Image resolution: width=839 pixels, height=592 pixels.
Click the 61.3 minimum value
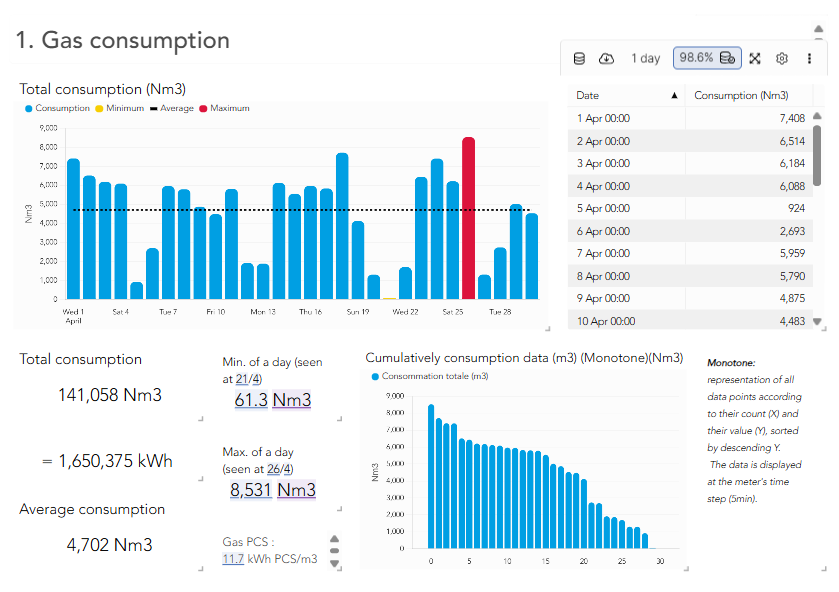[x=251, y=400]
